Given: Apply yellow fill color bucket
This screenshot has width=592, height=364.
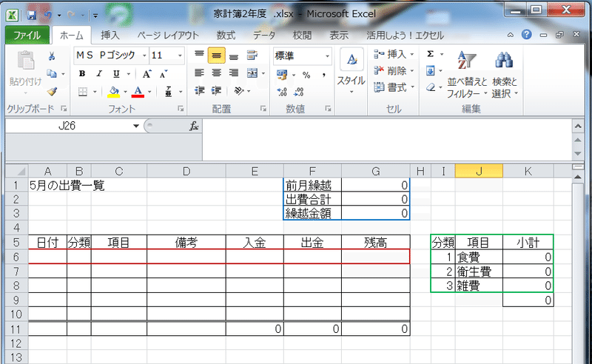Looking at the screenshot, I should tap(114, 92).
